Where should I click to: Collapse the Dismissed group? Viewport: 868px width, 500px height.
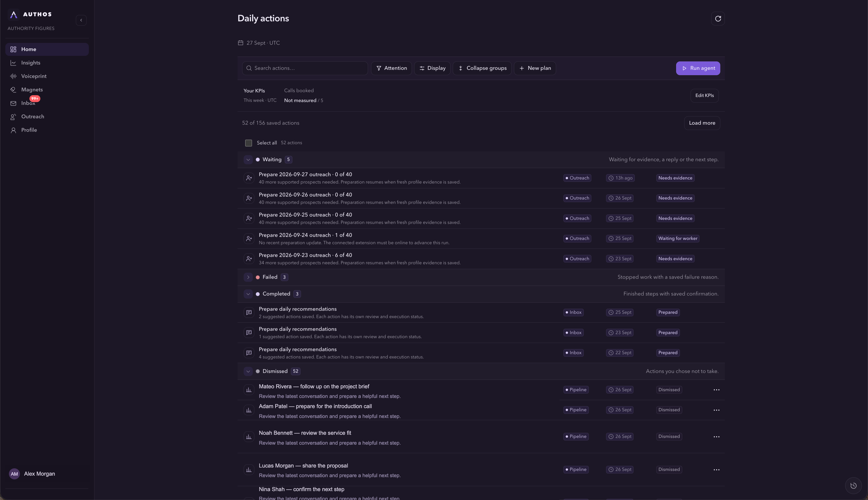tap(248, 371)
